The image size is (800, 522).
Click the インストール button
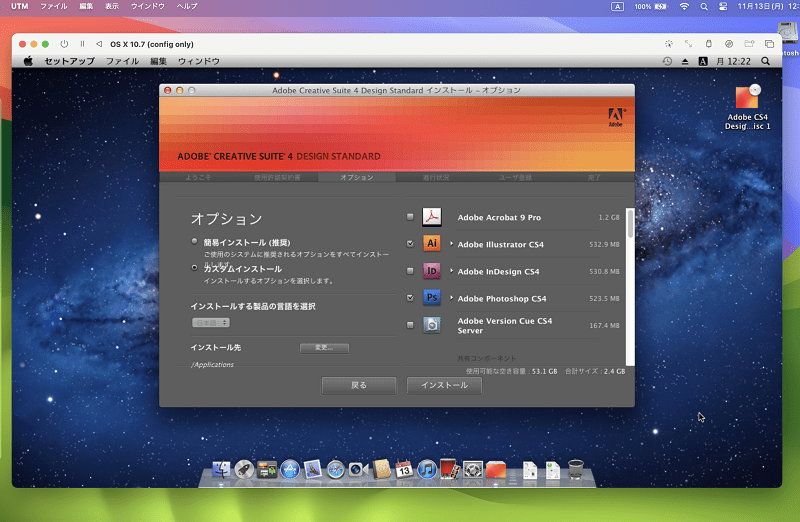click(444, 385)
